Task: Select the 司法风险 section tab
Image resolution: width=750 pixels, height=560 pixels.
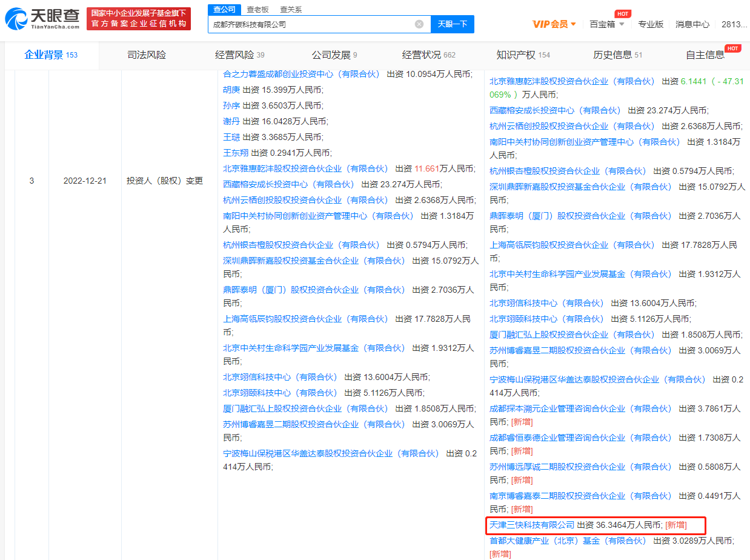Action: coord(147,55)
